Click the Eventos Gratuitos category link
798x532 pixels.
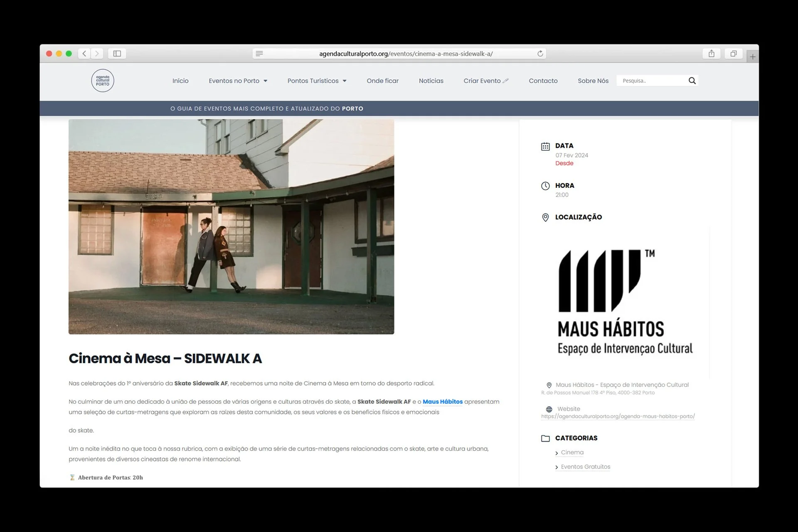click(x=585, y=467)
